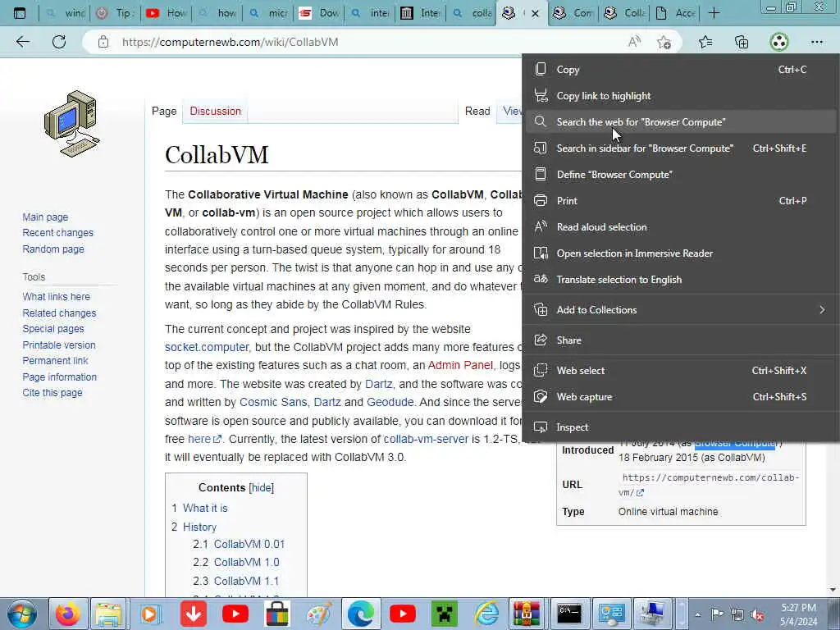Click the taskbar clock and date

[x=798, y=614]
